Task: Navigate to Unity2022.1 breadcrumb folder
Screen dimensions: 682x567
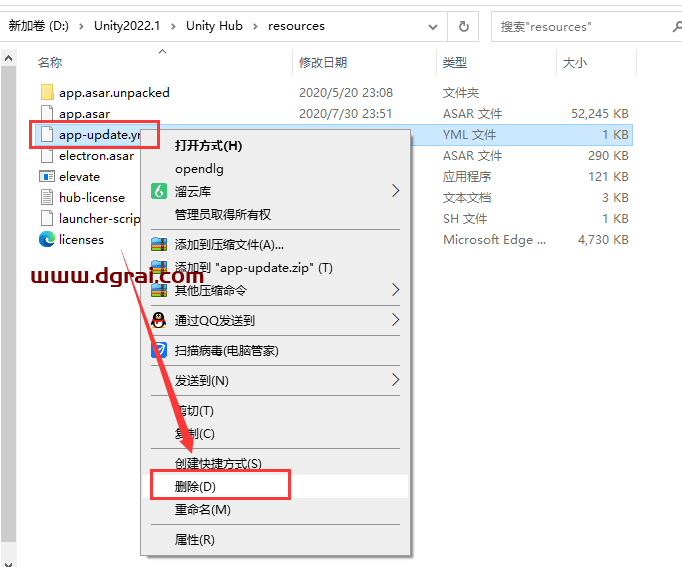Action: pyautogui.click(x=127, y=26)
